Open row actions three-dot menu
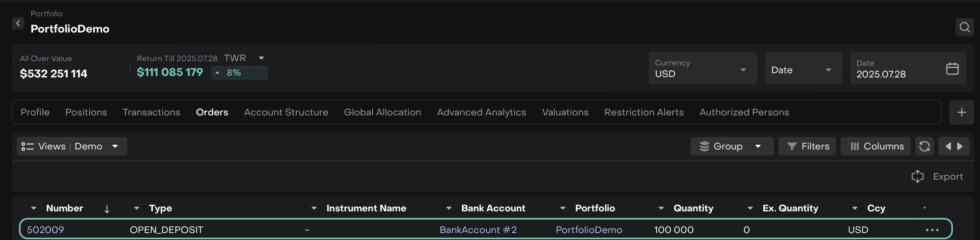The image size is (980, 240). pyautogui.click(x=932, y=230)
